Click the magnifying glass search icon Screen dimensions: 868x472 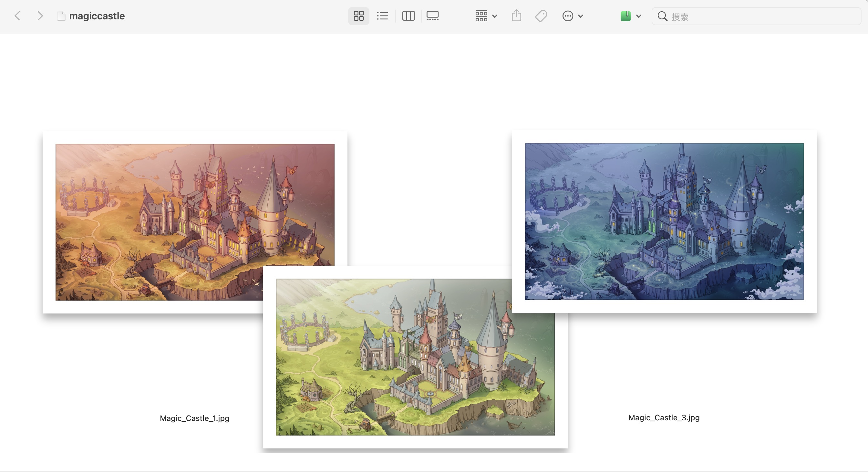click(x=662, y=16)
